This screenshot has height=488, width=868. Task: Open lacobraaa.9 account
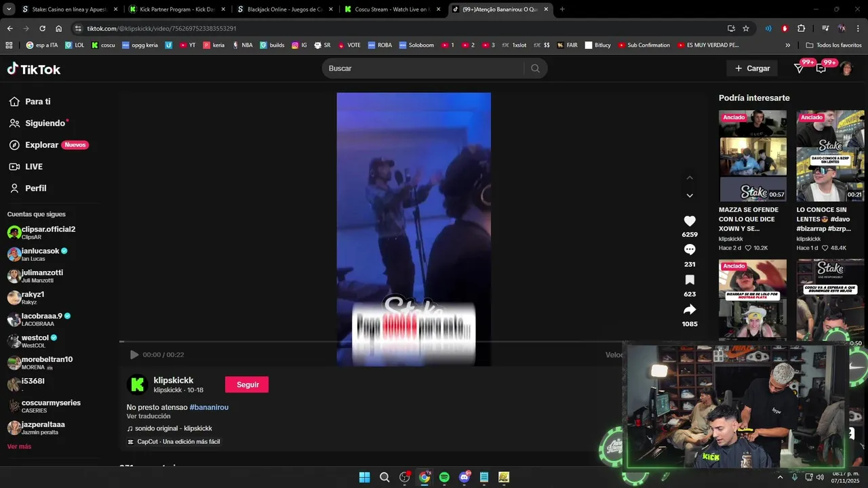(39, 319)
